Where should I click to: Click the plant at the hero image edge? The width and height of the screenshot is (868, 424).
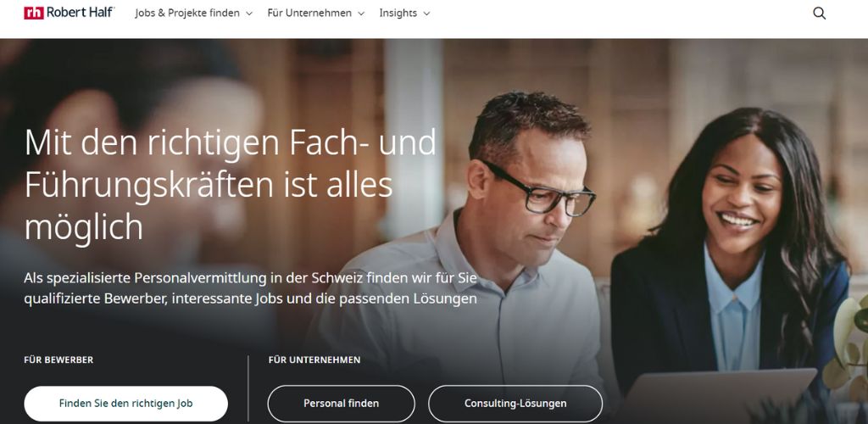point(849,349)
